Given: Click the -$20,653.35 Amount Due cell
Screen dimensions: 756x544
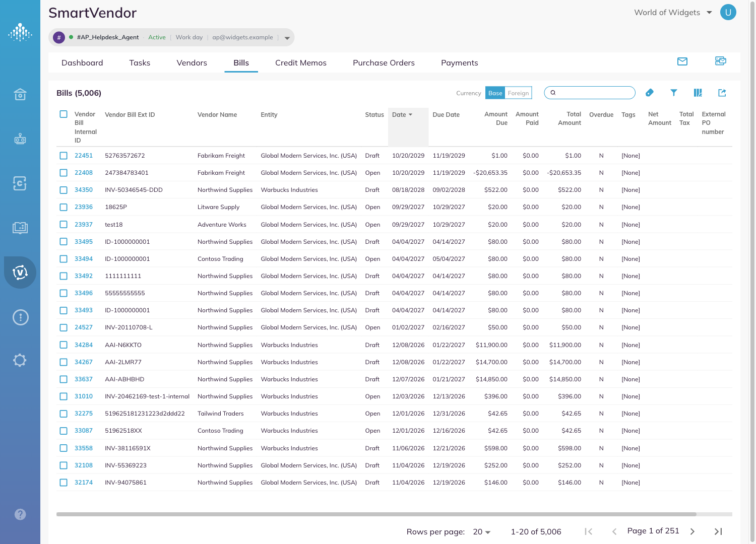Looking at the screenshot, I should [x=490, y=173].
